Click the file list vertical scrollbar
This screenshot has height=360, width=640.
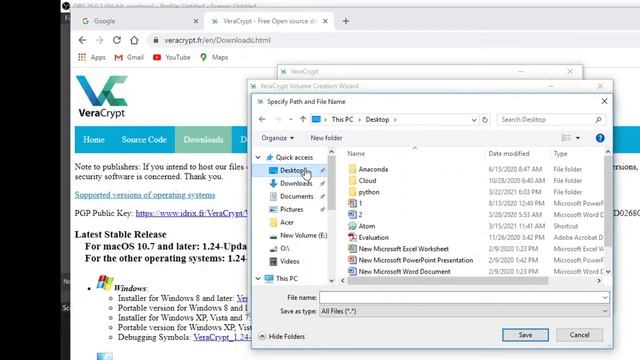tap(608, 202)
